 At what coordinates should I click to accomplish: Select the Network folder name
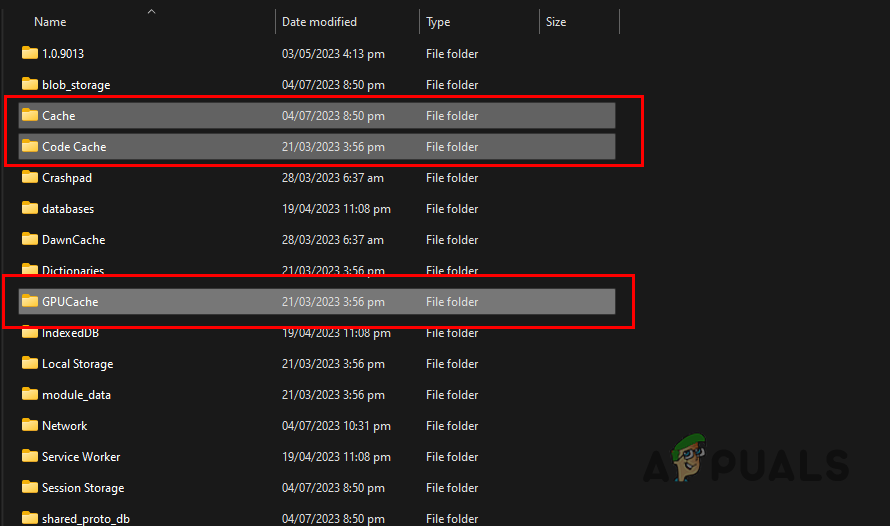(65, 426)
